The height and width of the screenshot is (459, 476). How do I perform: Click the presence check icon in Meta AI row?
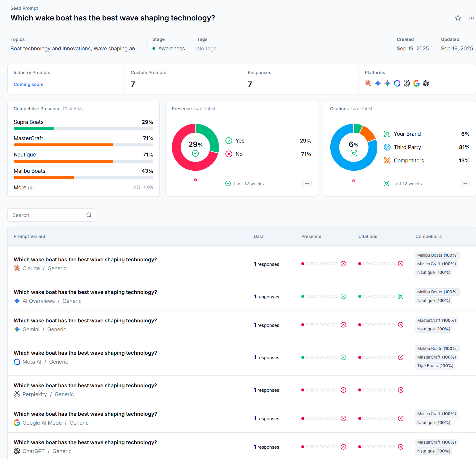point(343,357)
